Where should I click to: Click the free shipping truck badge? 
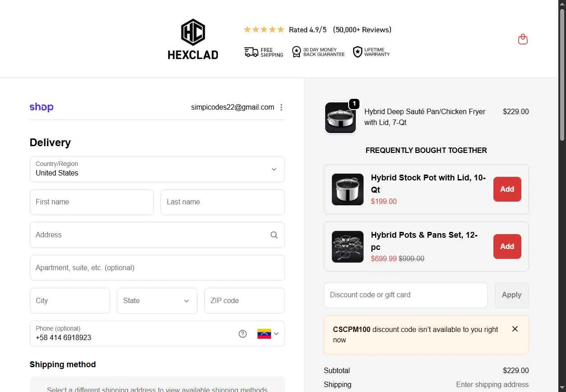point(264,52)
